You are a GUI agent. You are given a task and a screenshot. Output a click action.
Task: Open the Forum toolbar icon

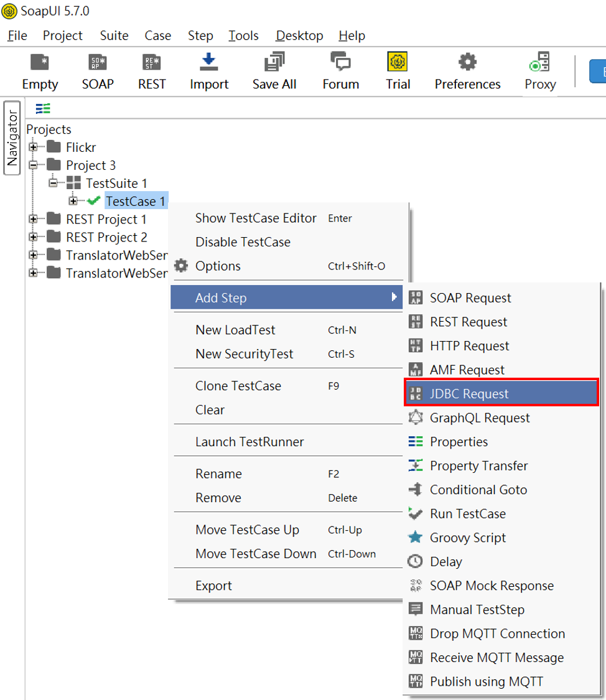340,62
